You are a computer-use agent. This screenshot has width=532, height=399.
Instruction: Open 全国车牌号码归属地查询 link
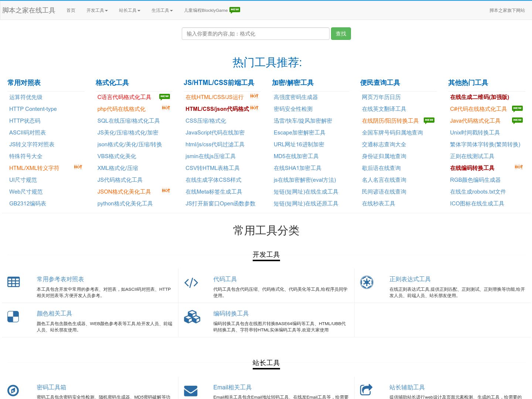point(392,133)
